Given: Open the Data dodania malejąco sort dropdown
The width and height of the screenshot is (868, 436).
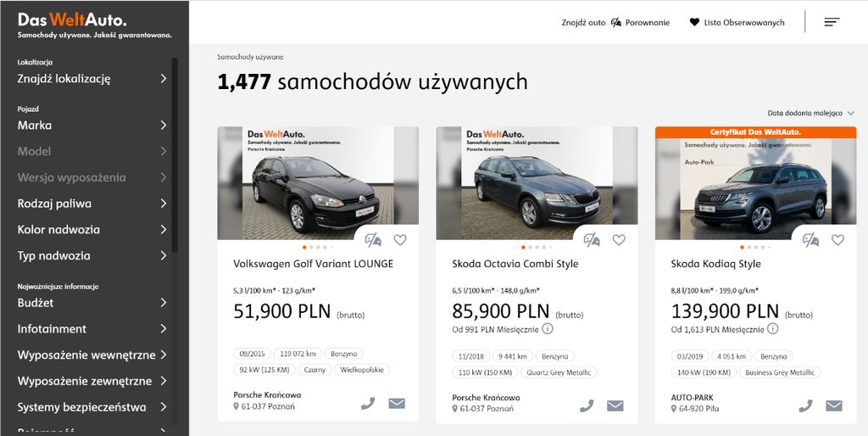Looking at the screenshot, I should (x=810, y=113).
